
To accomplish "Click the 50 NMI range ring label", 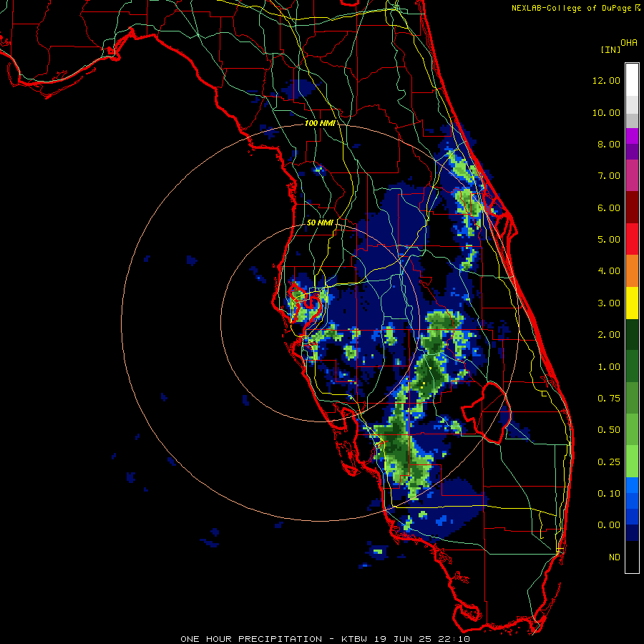I will tap(320, 223).
